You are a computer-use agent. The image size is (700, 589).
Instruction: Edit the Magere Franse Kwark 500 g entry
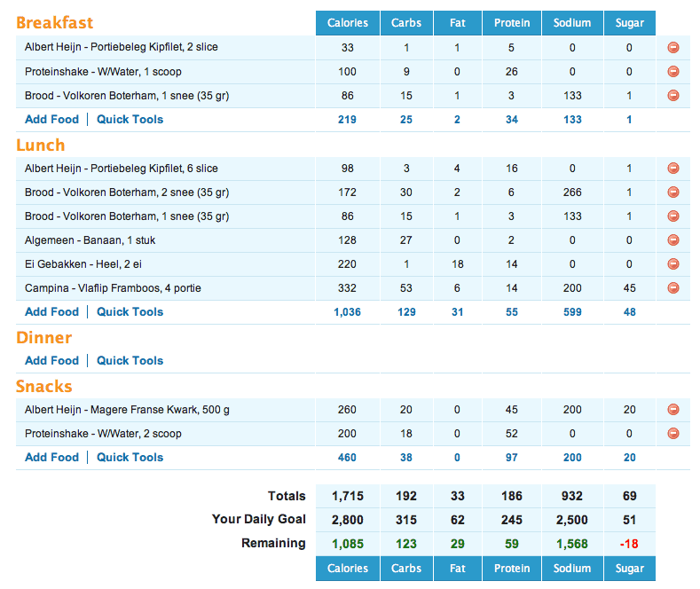pyautogui.click(x=128, y=410)
